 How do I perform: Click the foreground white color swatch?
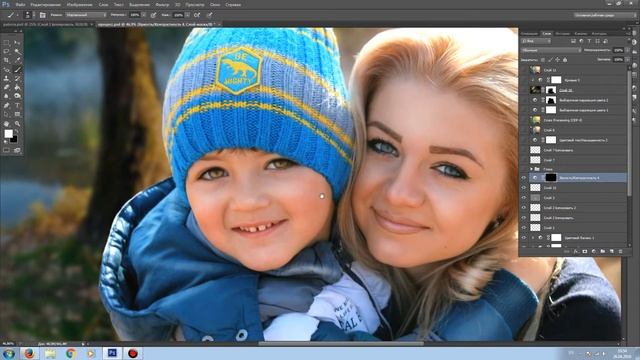tap(8, 134)
